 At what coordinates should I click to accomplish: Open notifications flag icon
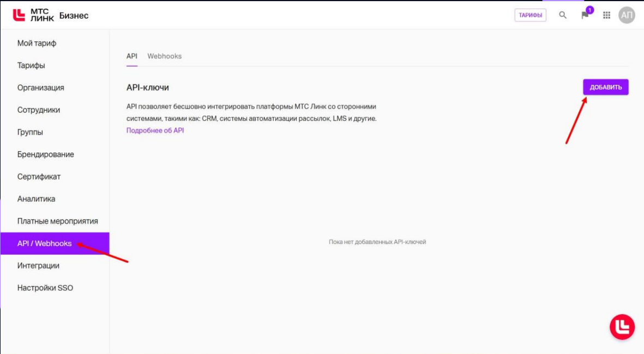tap(585, 15)
